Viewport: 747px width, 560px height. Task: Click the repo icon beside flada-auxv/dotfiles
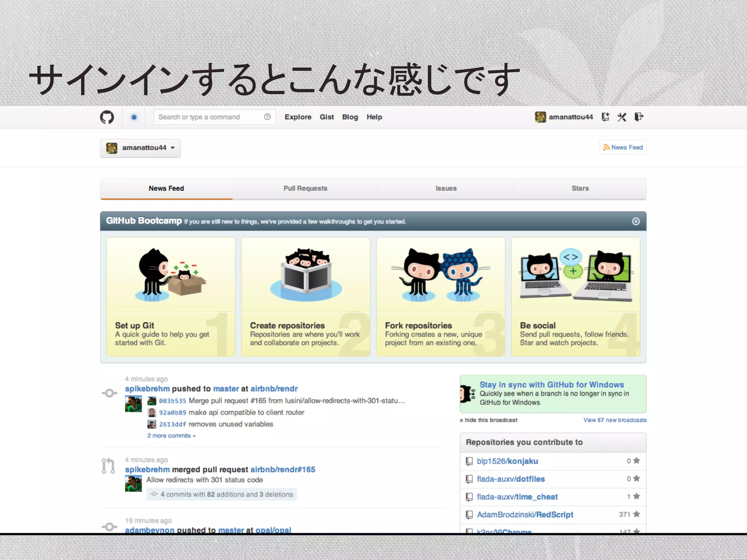(x=469, y=479)
